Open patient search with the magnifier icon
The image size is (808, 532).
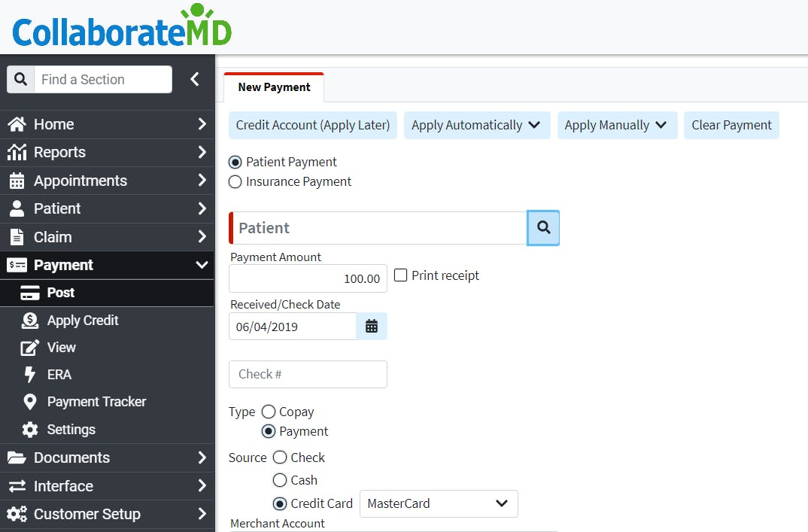pos(543,227)
